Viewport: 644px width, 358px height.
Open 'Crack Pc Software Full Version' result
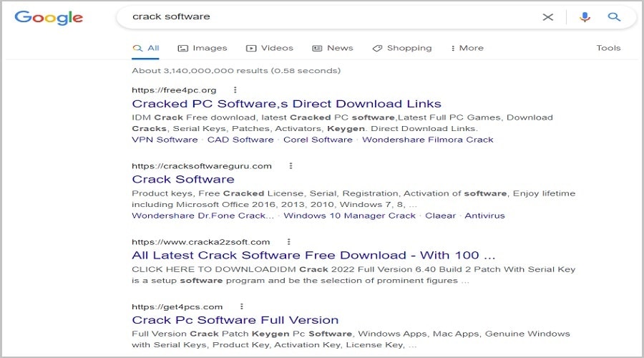pyautogui.click(x=235, y=320)
